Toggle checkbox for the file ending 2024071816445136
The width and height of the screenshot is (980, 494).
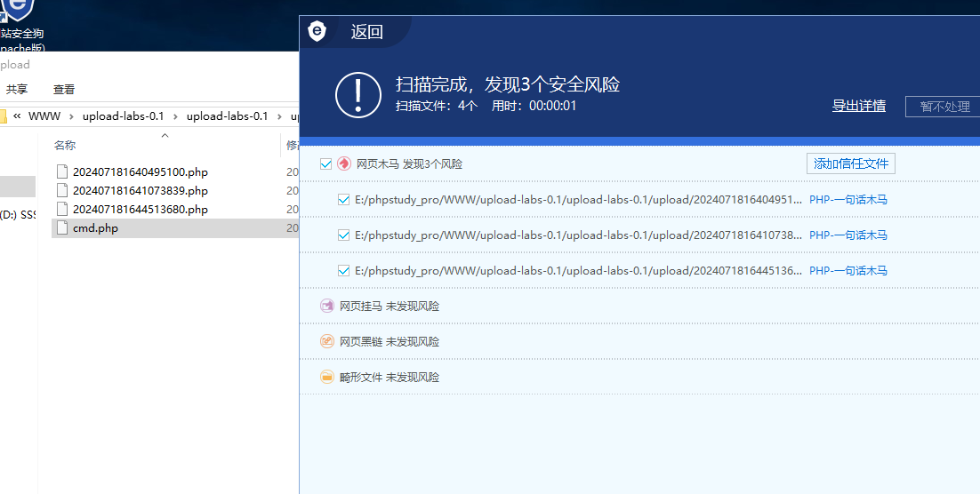(x=343, y=271)
